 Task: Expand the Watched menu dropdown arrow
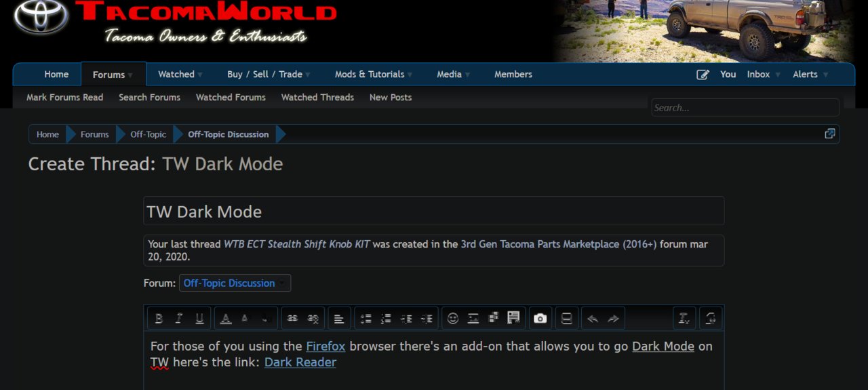point(200,75)
